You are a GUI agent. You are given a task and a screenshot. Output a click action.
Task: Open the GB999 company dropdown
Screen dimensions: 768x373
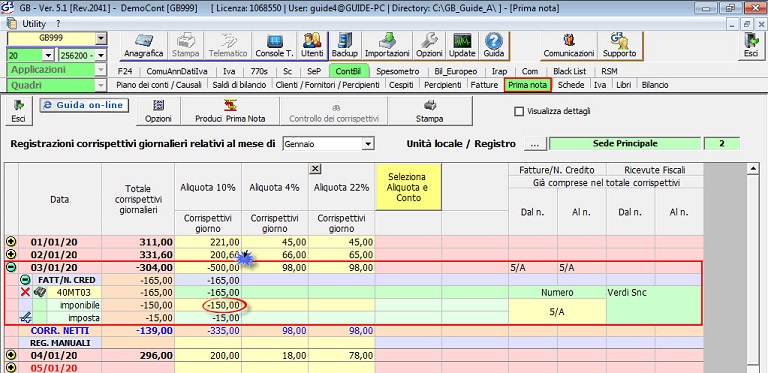tap(101, 39)
